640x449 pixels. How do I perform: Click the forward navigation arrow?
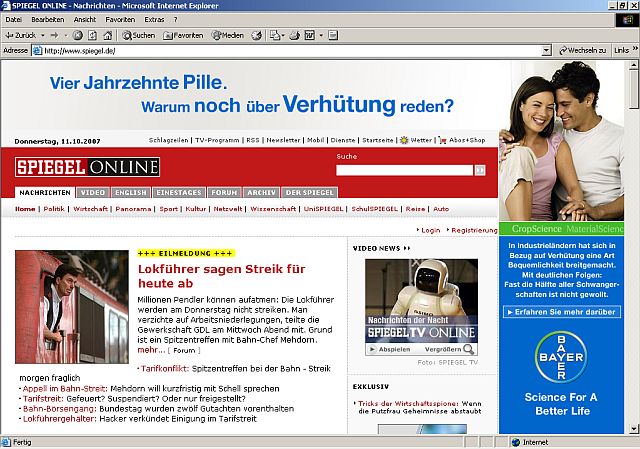54,36
